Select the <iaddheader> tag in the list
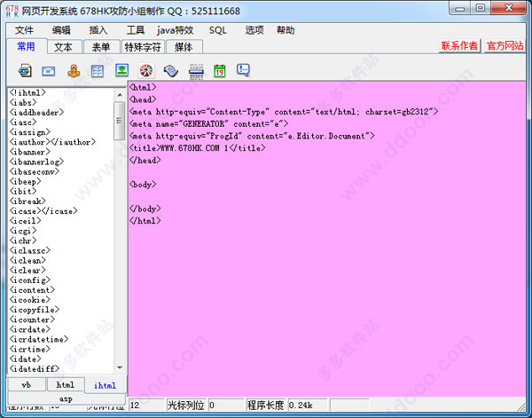Image resolution: width=532 pixels, height=418 pixels. click(36, 112)
